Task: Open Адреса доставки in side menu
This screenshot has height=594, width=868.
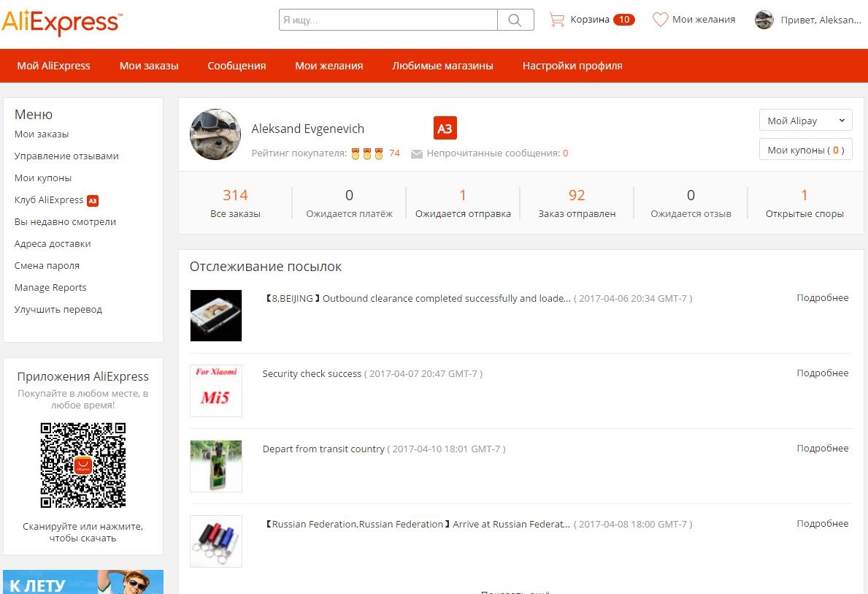Action: pos(53,244)
